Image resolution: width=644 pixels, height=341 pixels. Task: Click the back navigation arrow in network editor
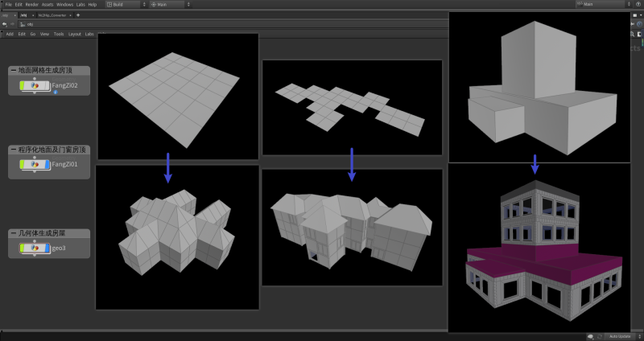pos(5,24)
